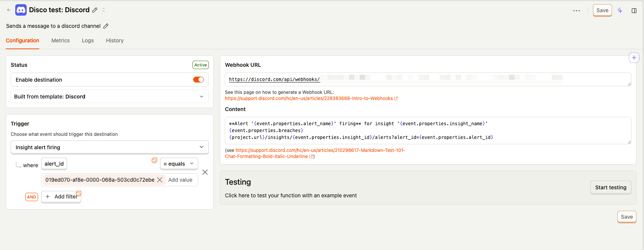Open the AI sparkle assistant icon
The width and height of the screenshot is (644, 250).
click(x=620, y=10)
